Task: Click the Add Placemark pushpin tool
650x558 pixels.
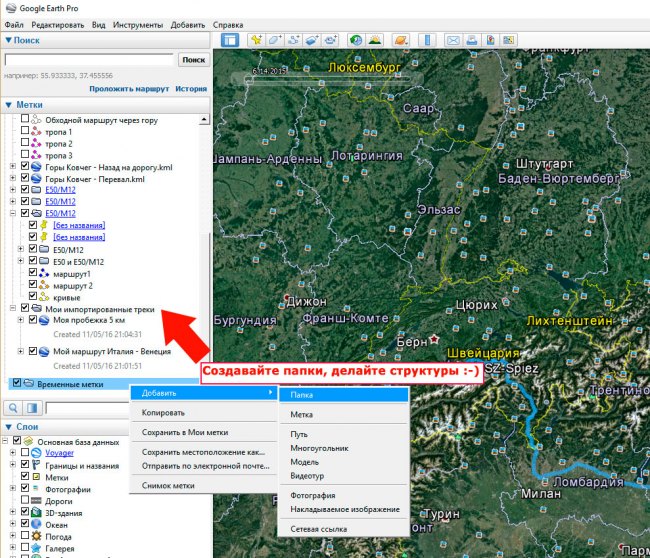Action: coord(257,40)
